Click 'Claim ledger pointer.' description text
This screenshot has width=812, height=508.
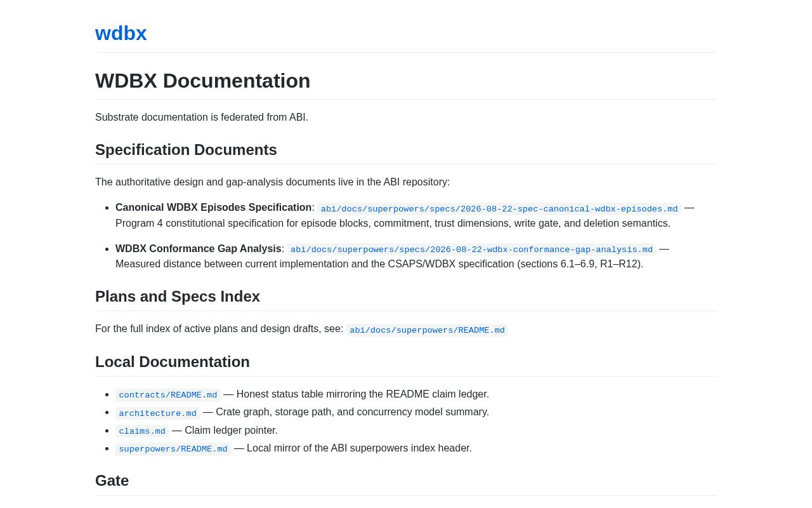(231, 431)
